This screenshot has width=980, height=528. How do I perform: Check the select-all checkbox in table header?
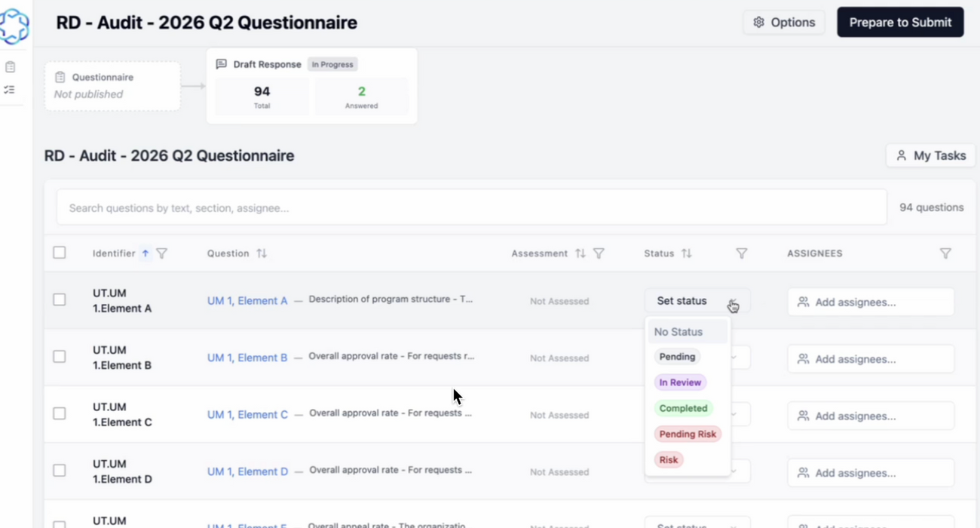pyautogui.click(x=60, y=253)
